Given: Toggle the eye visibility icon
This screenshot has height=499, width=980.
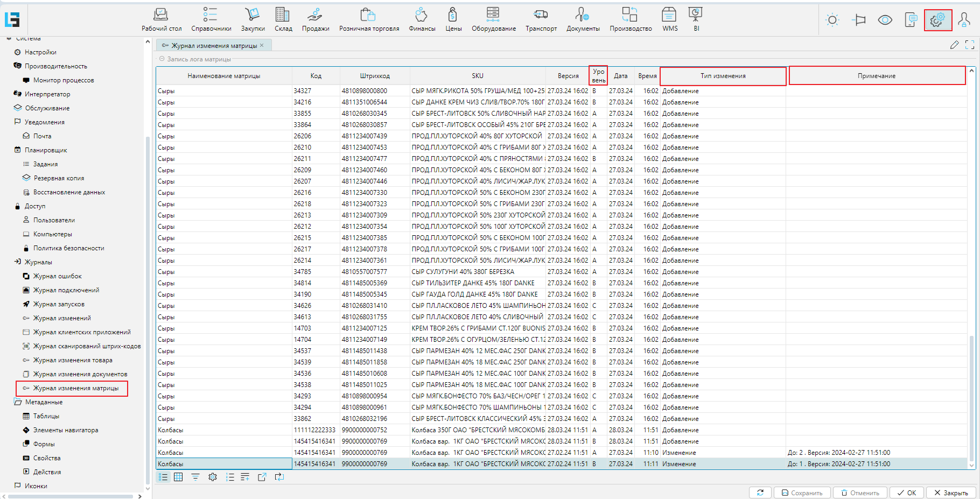Looking at the screenshot, I should (885, 20).
